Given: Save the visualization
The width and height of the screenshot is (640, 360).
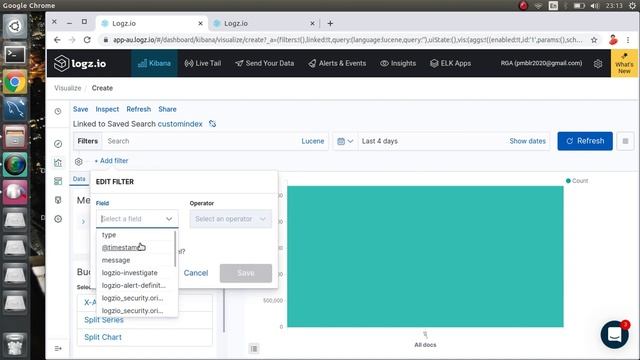Looking at the screenshot, I should (80, 109).
